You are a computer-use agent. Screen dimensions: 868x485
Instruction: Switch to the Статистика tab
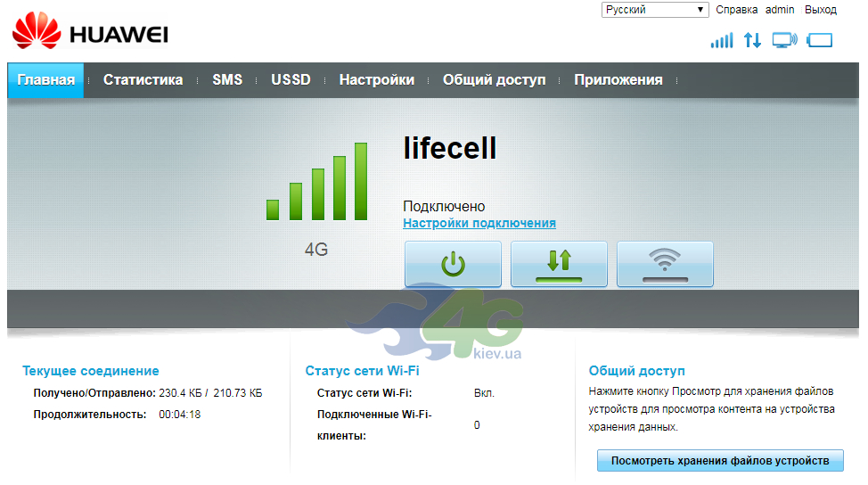(x=143, y=79)
